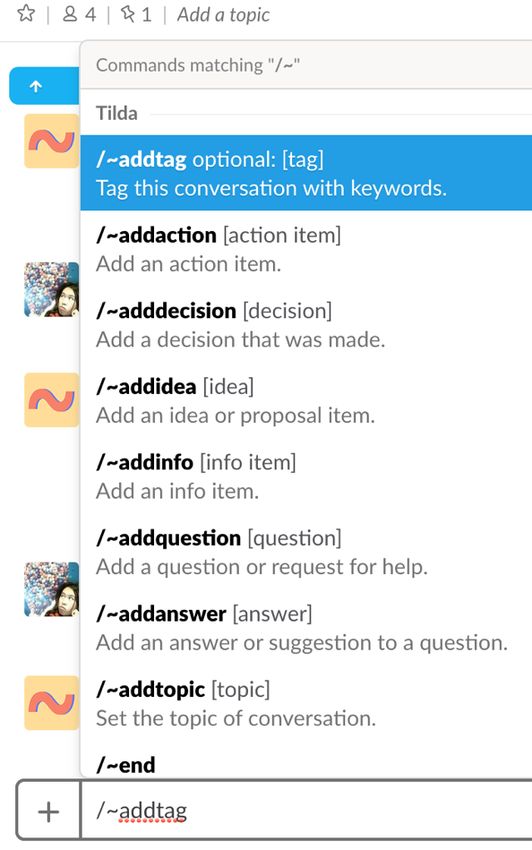Choose the /~addinfo command
Screen dimensions: 532x850
click(x=306, y=476)
